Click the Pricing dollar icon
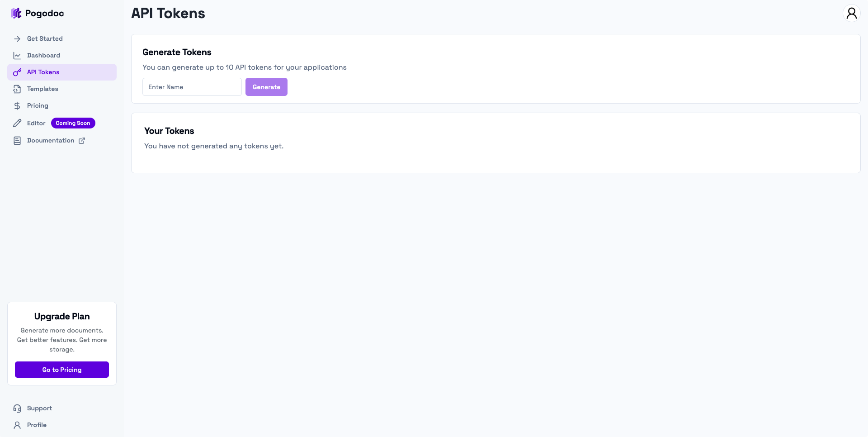The height and width of the screenshot is (437, 868). (17, 106)
